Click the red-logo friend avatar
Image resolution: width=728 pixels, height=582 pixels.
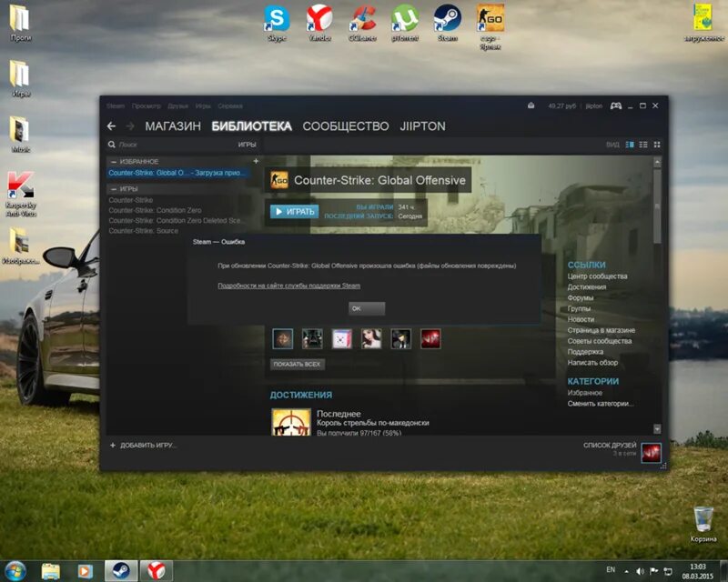pos(430,339)
